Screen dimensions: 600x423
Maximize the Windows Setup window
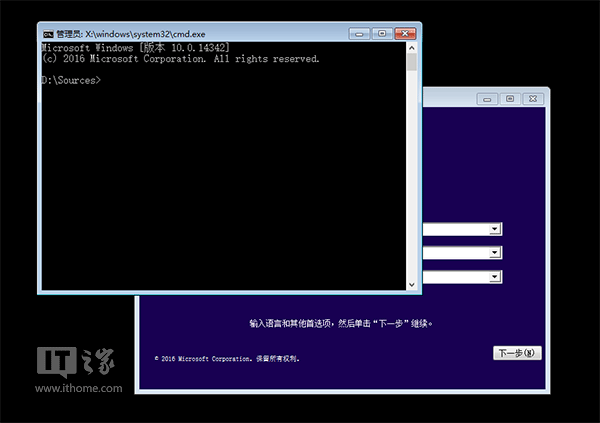(x=510, y=99)
